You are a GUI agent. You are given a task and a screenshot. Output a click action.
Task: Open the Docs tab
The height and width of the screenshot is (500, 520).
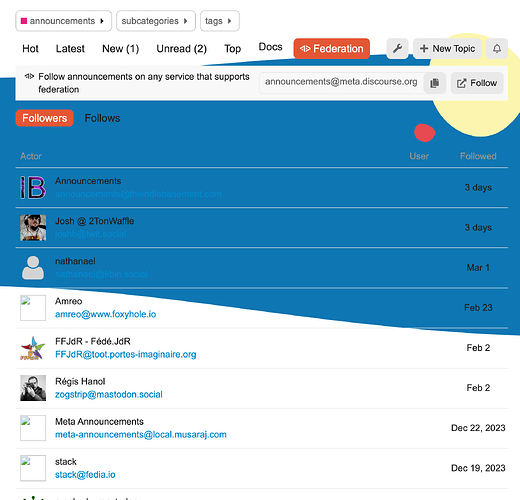point(270,47)
